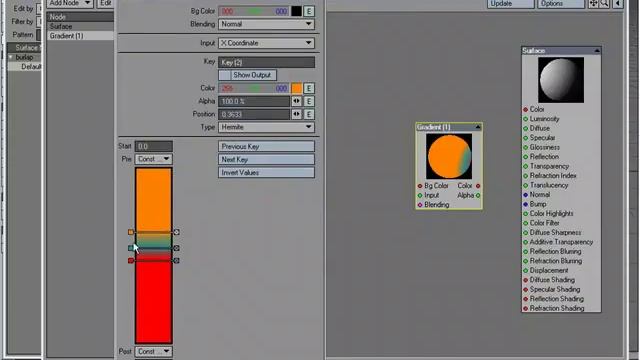
Task: Click the Surface node Transparency input dot
Action: tap(526, 167)
